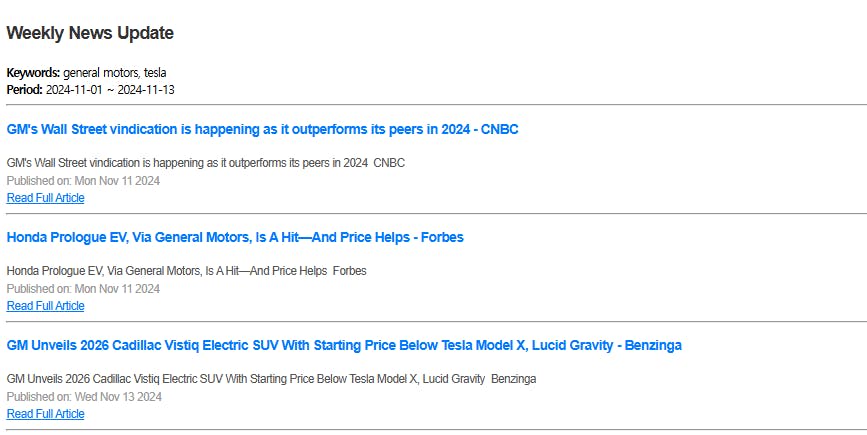Click the Weekly News Update heading

[x=90, y=33]
